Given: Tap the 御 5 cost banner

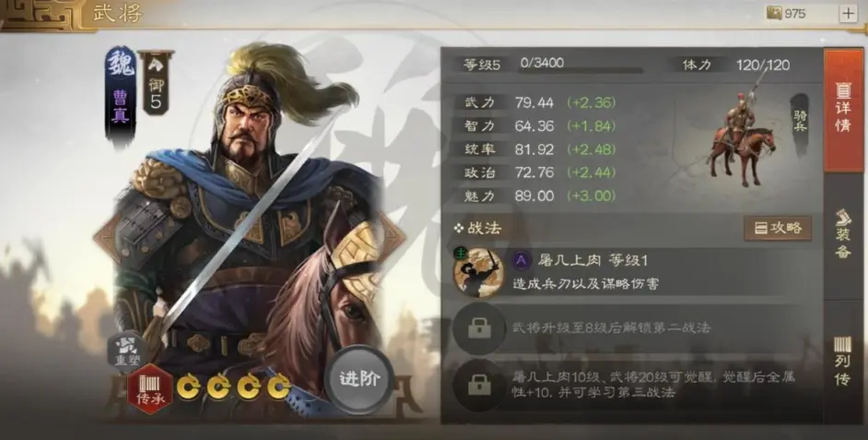Looking at the screenshot, I should [x=155, y=84].
